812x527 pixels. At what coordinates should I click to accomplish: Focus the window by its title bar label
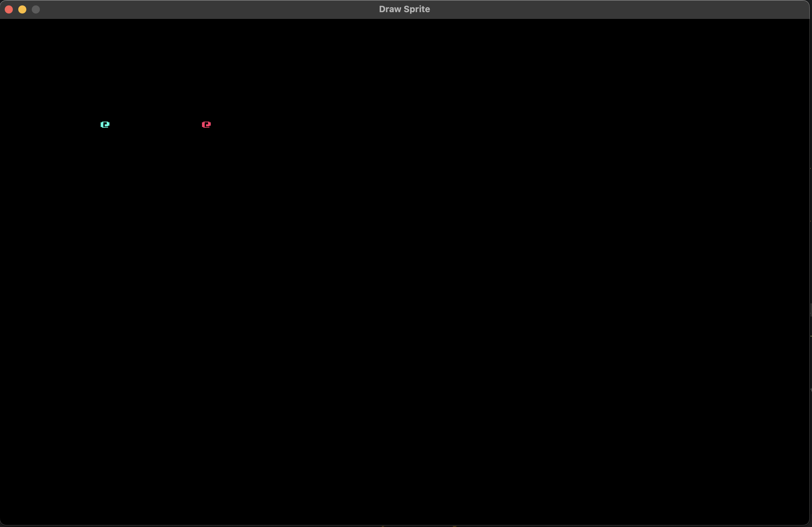(x=404, y=9)
